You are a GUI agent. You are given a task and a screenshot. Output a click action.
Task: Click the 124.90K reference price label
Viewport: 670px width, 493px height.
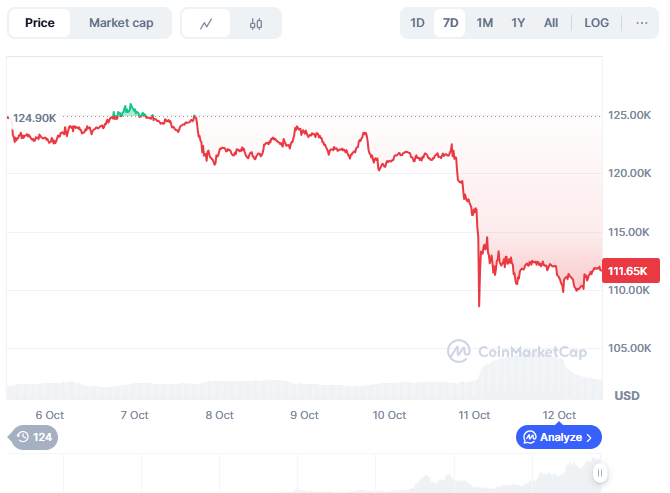[x=34, y=118]
